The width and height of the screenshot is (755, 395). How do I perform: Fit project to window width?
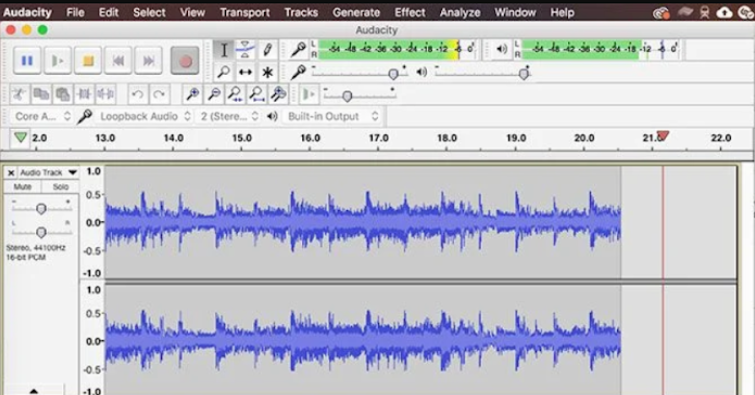[x=257, y=94]
